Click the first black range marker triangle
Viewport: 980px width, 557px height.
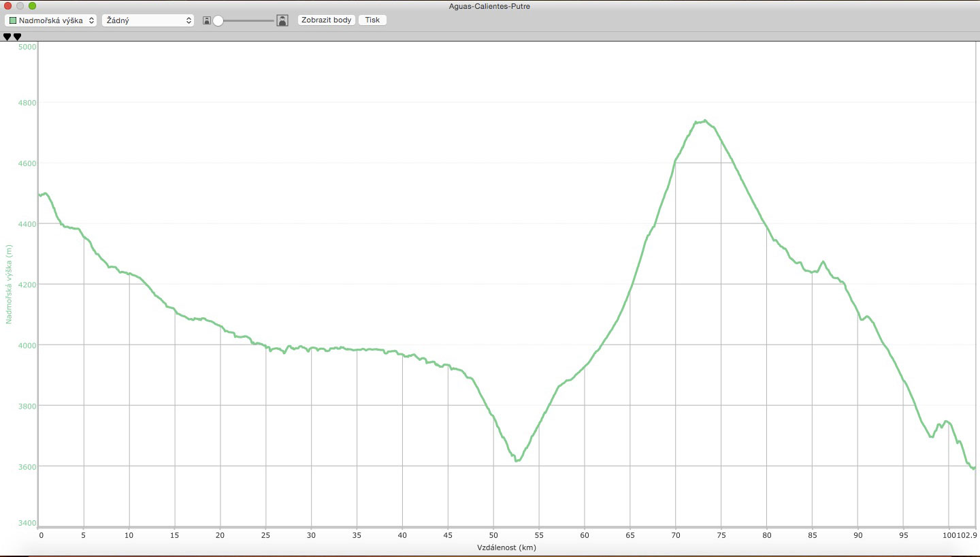(x=7, y=37)
